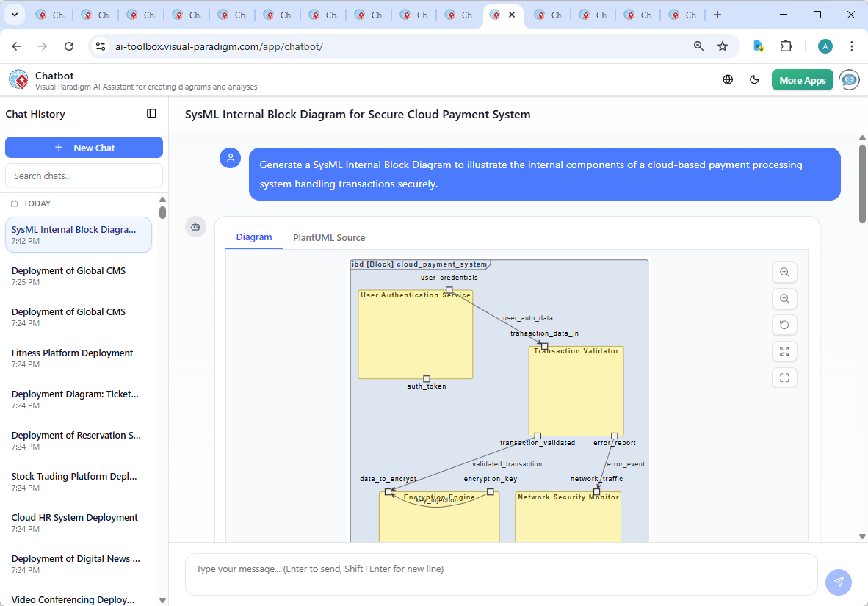
Task: Open the language globe selector
Action: coord(728,79)
